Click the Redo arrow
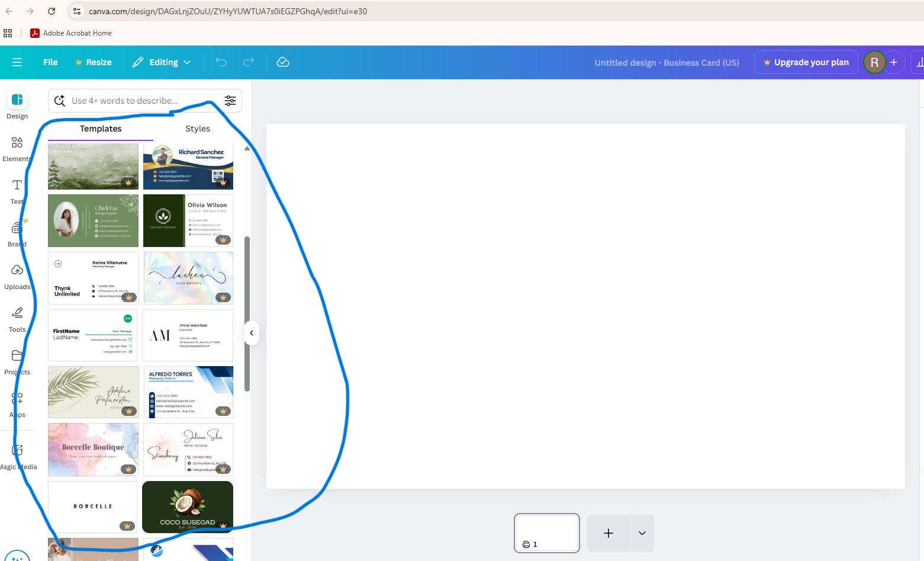The height and width of the screenshot is (561, 924). (x=249, y=62)
